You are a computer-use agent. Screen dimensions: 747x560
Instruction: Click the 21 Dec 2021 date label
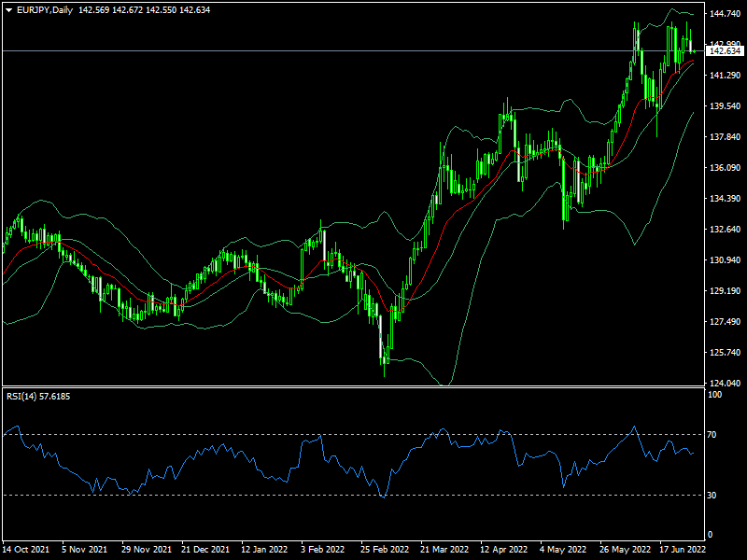click(x=205, y=550)
